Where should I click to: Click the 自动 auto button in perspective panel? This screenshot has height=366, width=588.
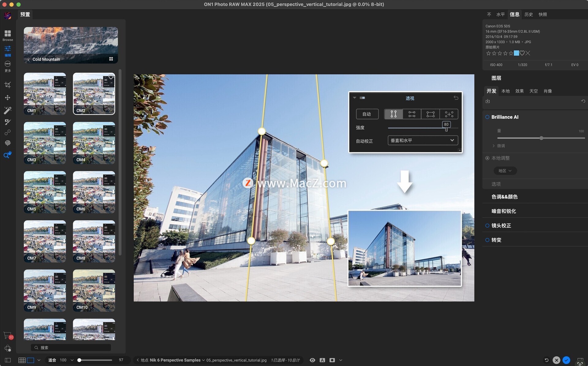367,114
